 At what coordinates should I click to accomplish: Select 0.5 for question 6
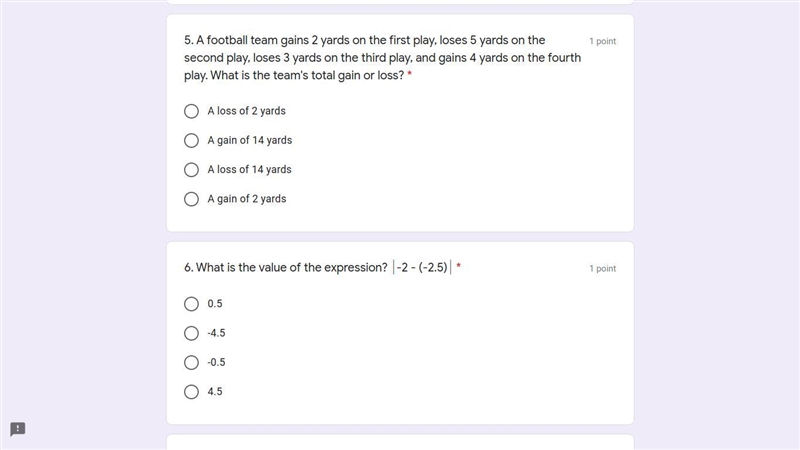pyautogui.click(x=191, y=304)
